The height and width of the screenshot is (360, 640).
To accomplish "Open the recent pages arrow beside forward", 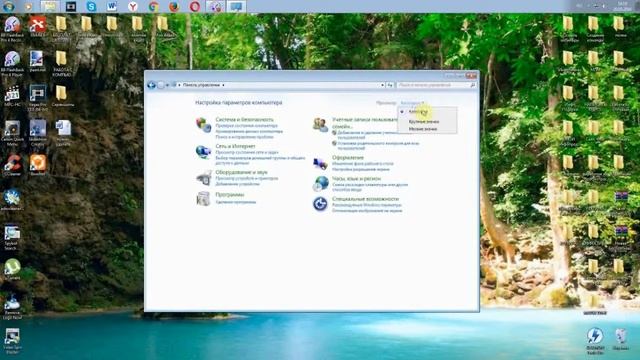I will click(167, 85).
